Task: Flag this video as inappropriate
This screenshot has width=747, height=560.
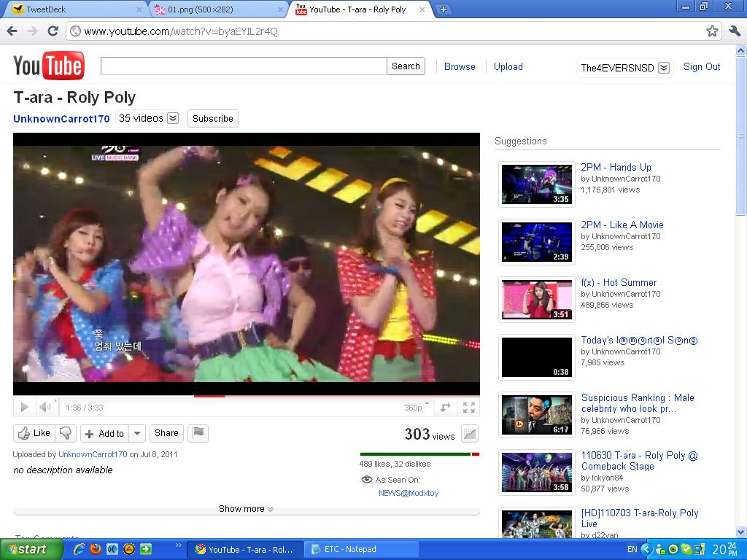Action: (198, 433)
